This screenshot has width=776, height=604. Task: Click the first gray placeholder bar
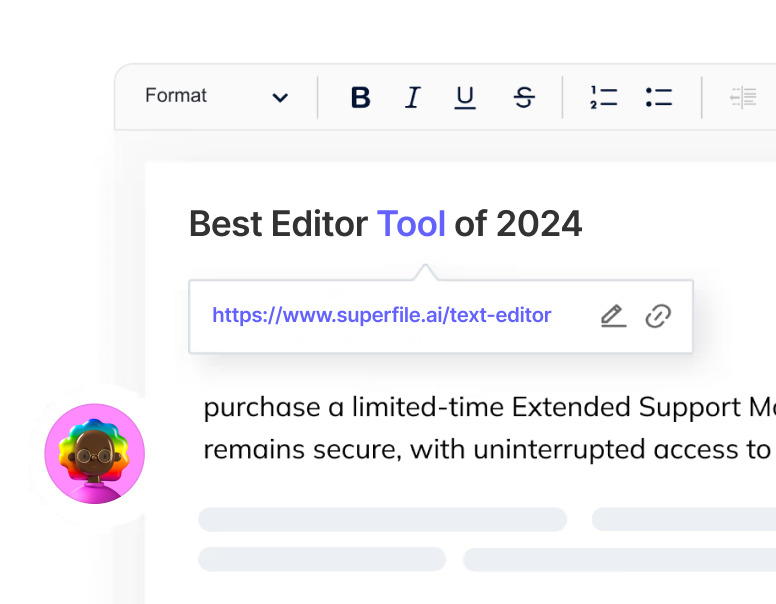[382, 519]
